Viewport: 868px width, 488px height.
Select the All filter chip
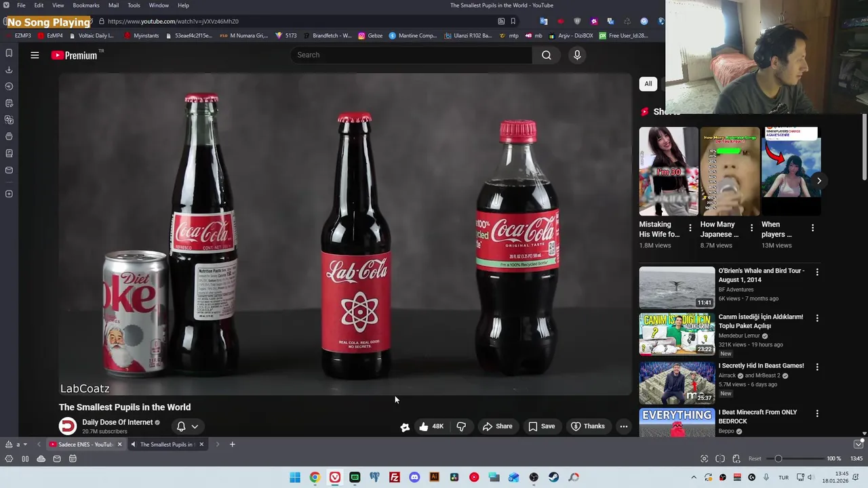(648, 84)
